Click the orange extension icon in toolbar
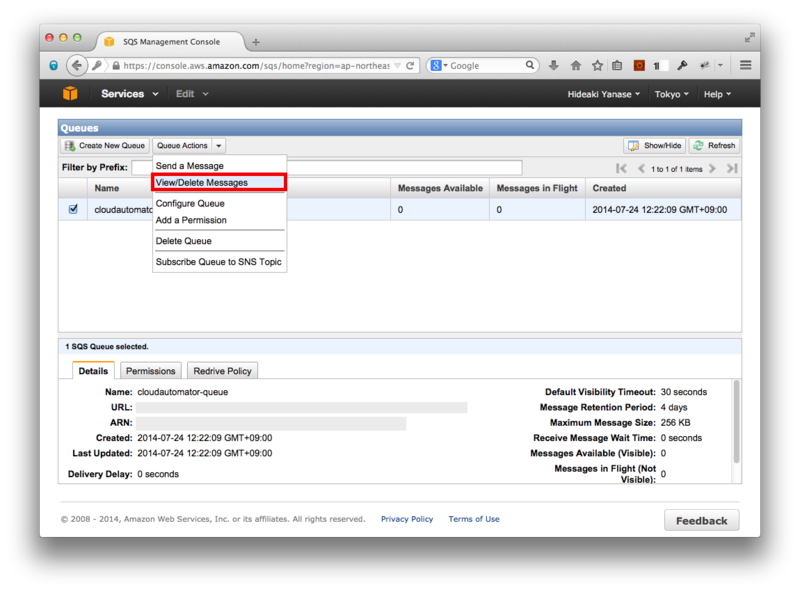 click(639, 65)
